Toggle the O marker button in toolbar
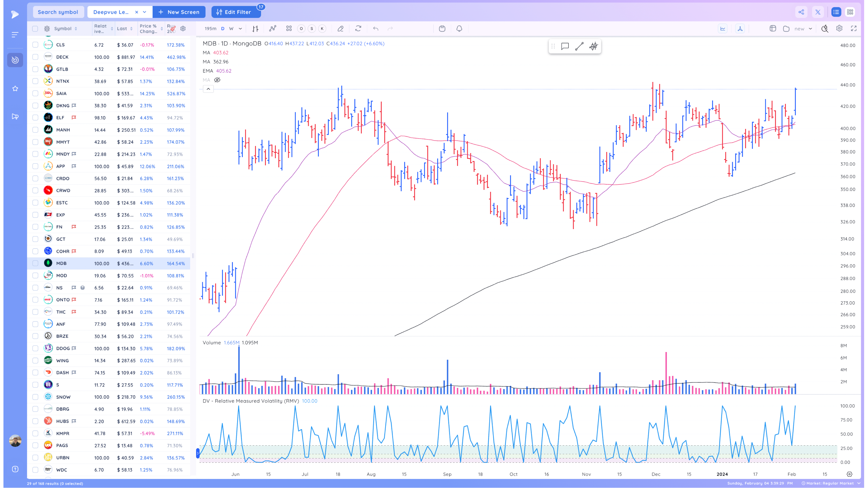 (301, 29)
